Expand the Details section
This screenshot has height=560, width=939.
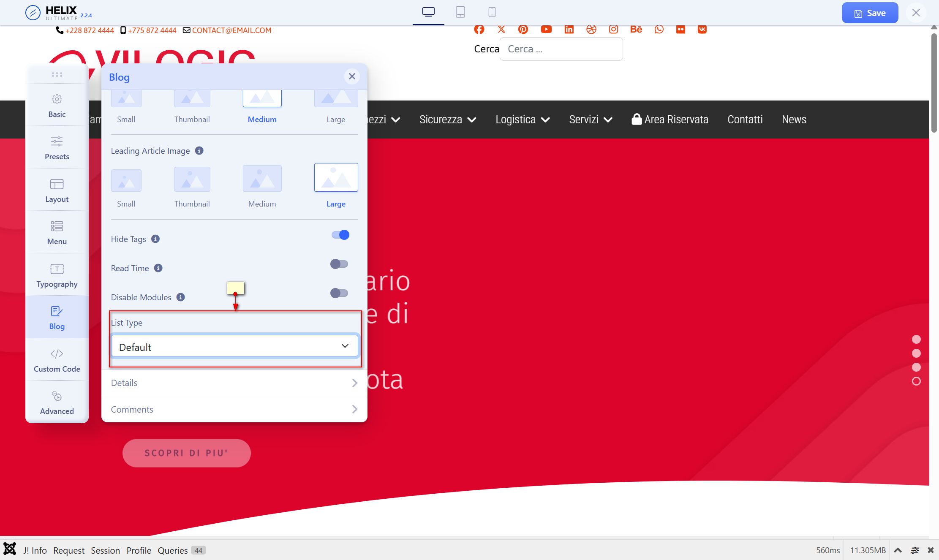pyautogui.click(x=234, y=383)
